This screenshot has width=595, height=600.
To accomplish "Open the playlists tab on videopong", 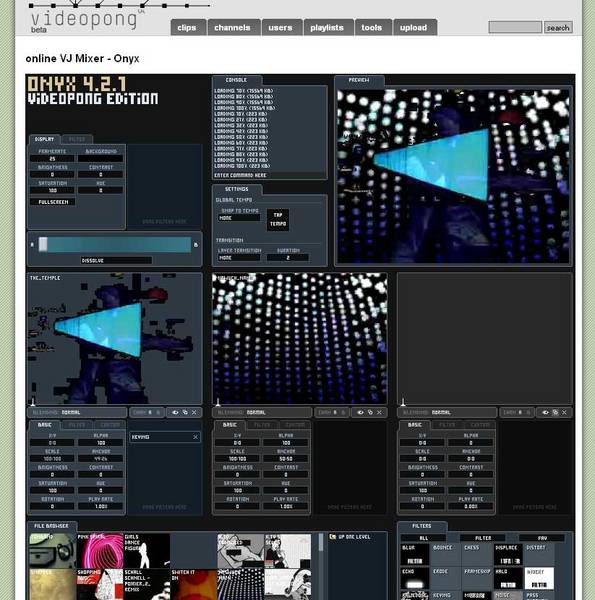I will [327, 28].
